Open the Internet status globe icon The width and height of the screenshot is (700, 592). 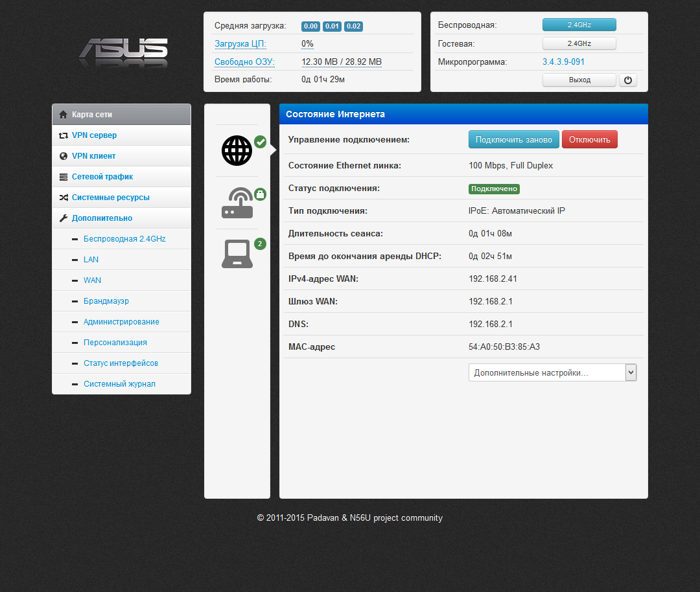(x=237, y=150)
